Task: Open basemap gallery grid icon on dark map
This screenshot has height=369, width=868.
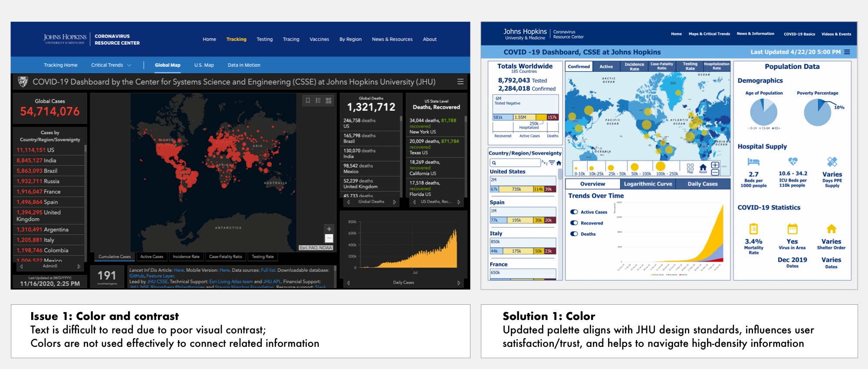Action: (x=329, y=101)
